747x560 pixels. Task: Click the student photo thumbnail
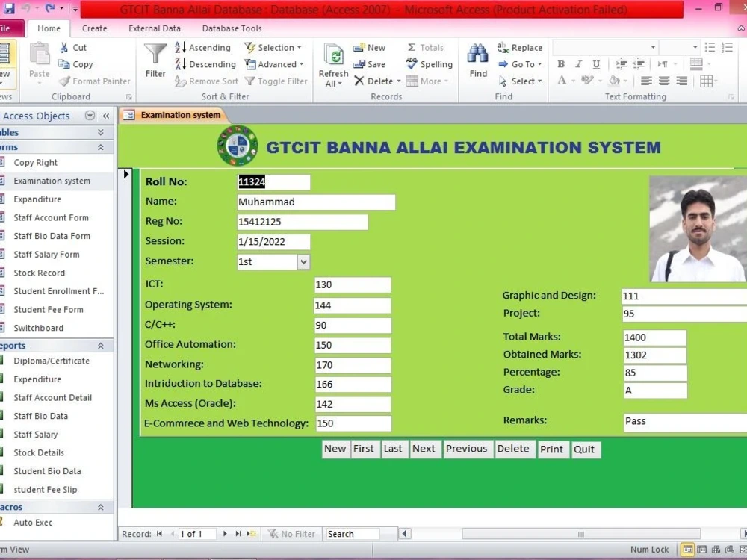(698, 229)
